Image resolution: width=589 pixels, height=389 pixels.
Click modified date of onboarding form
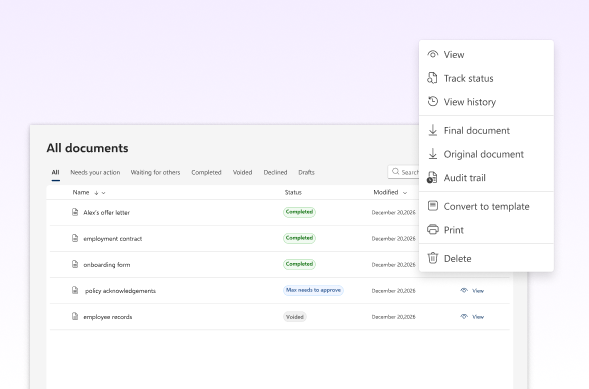coord(393,265)
